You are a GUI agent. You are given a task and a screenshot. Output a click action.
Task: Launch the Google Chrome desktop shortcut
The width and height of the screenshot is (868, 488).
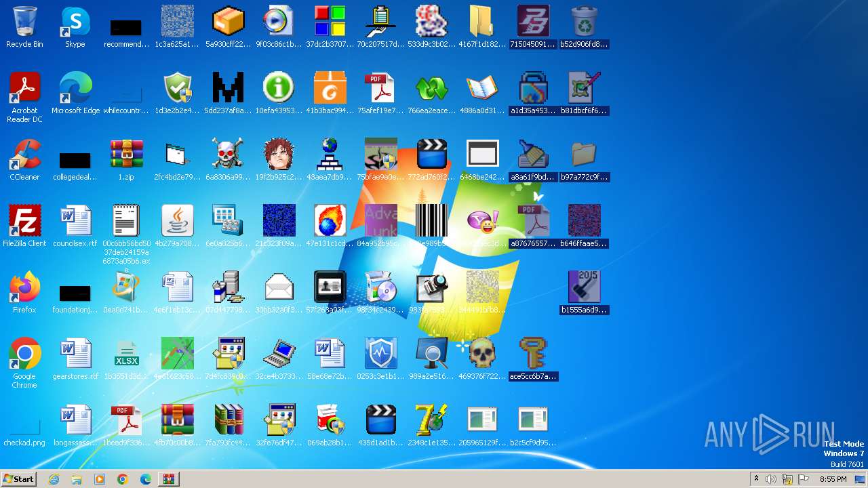coord(24,363)
